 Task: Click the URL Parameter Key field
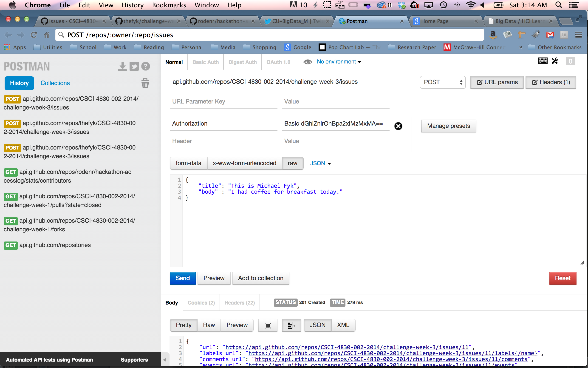[x=223, y=102]
